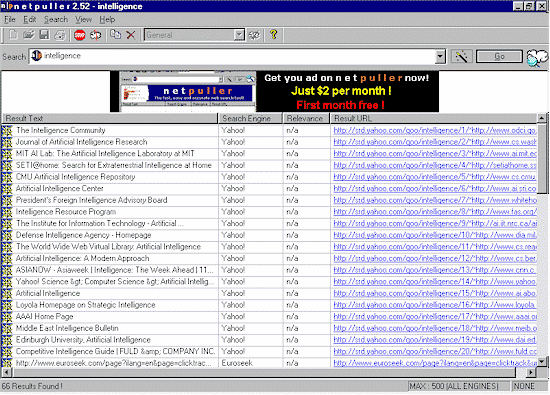Select 'ASIANOW - Asiaweek' result row
Viewport: 550px width, 395px height.
[114, 270]
